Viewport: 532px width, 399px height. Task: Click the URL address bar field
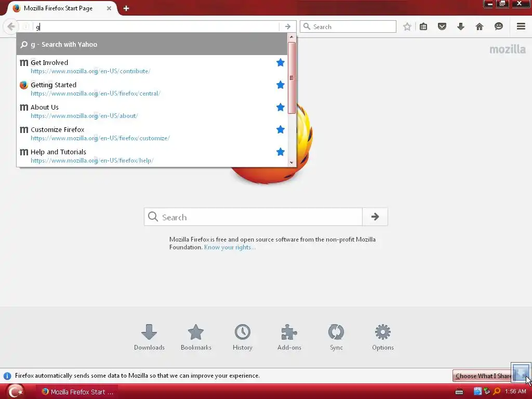tap(156, 26)
